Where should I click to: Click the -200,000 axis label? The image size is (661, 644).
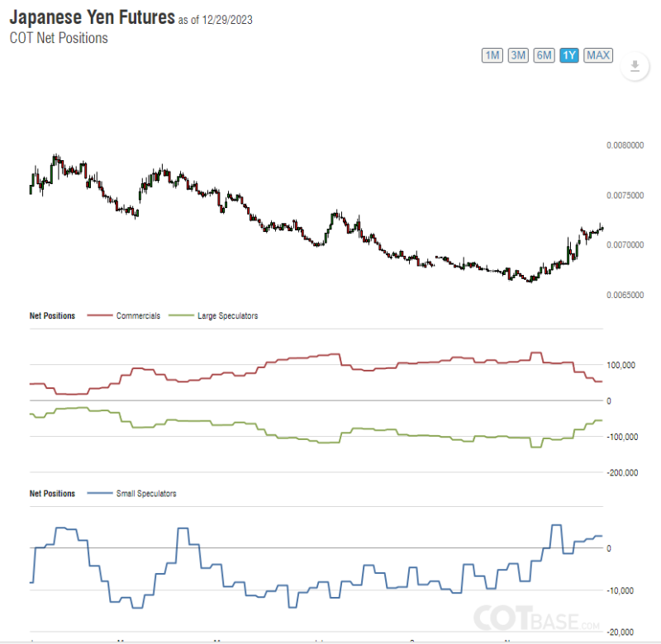coord(622,473)
